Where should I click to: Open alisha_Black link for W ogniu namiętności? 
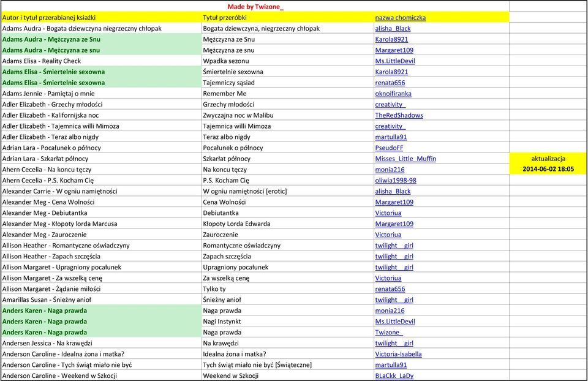[x=393, y=192]
